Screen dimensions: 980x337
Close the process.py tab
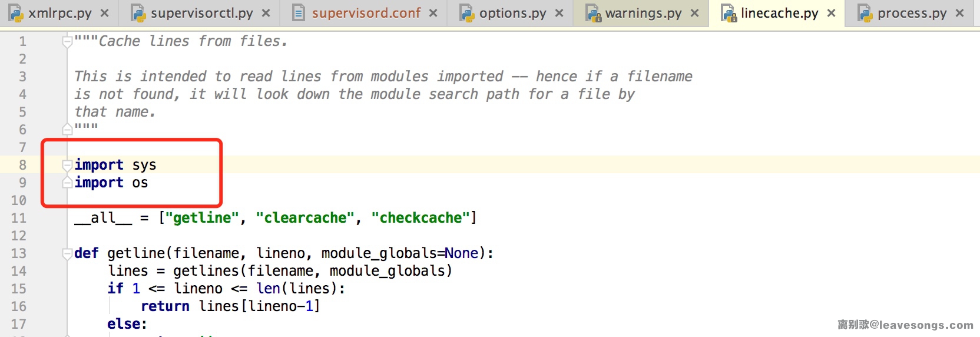click(x=959, y=13)
